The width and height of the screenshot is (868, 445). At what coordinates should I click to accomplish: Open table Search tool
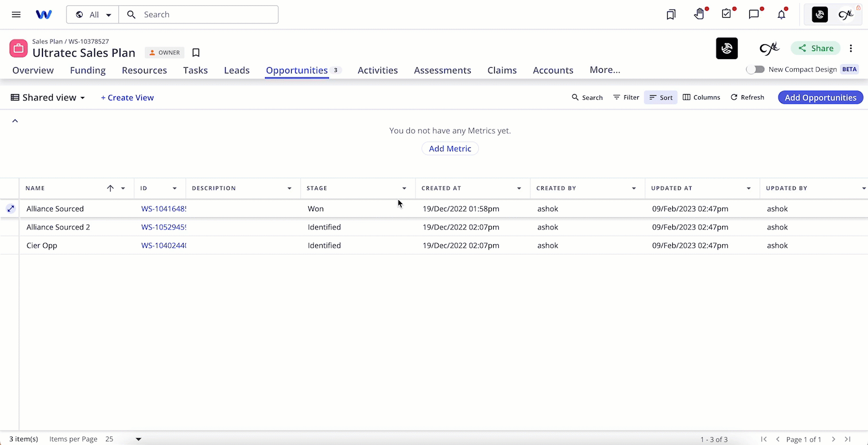587,97
